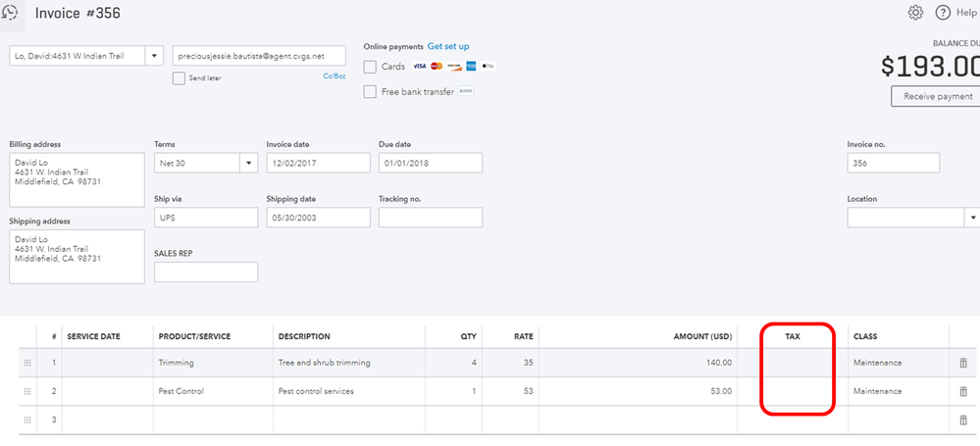980x446 pixels.
Task: Expand the Location dropdown
Action: (x=972, y=218)
